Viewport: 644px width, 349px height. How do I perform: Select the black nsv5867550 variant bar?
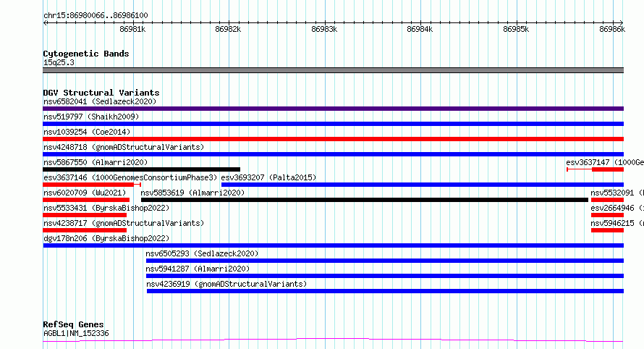pyautogui.click(x=141, y=169)
